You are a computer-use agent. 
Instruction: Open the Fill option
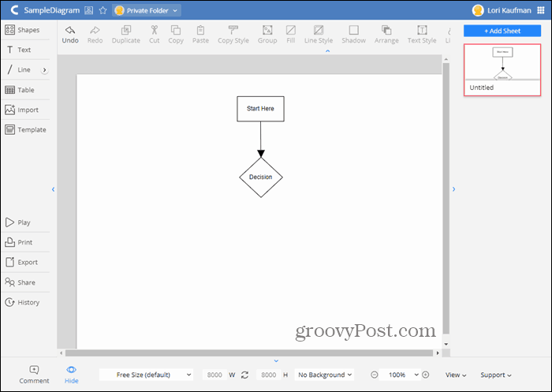click(291, 35)
